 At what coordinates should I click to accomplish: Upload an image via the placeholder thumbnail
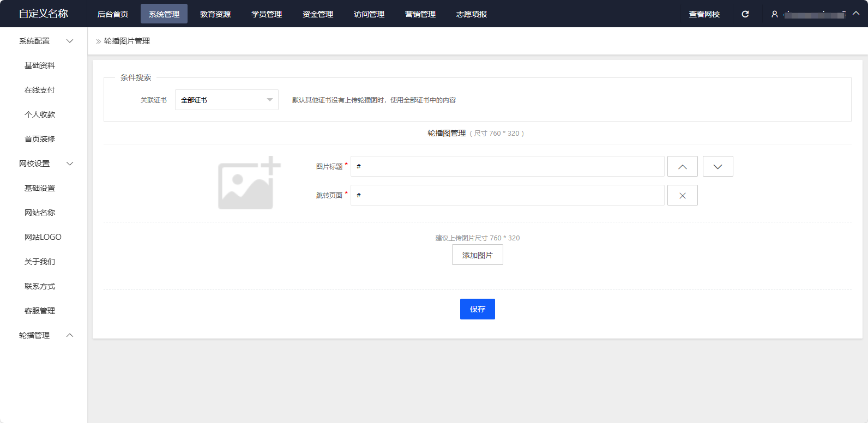click(x=249, y=183)
